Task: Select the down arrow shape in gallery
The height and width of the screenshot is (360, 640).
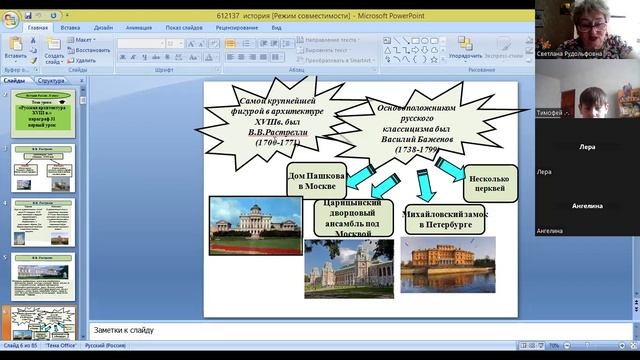Action: (424, 50)
